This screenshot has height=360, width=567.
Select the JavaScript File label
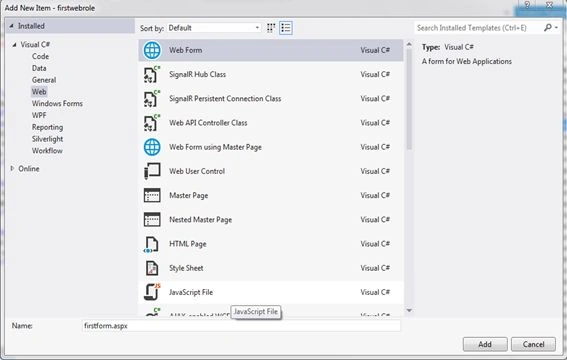(191, 292)
